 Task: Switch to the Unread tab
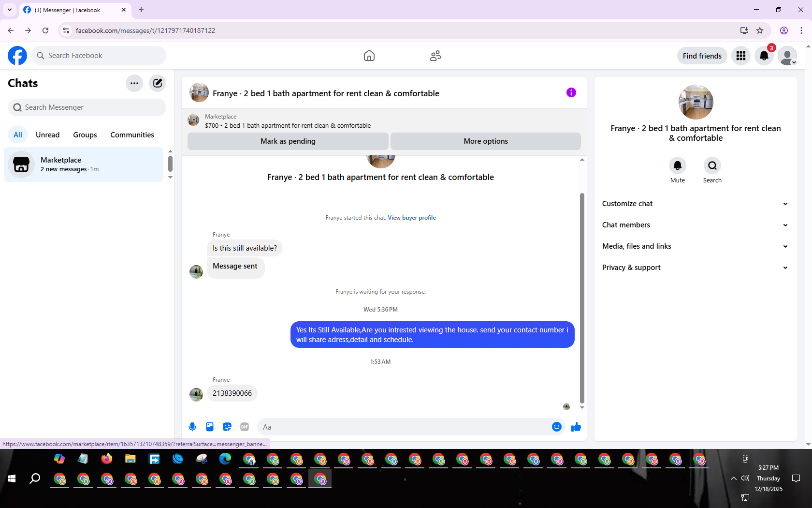click(x=48, y=135)
